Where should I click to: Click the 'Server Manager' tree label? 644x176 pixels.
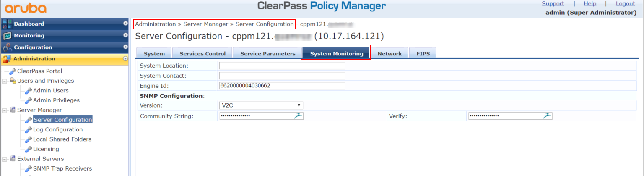click(39, 110)
